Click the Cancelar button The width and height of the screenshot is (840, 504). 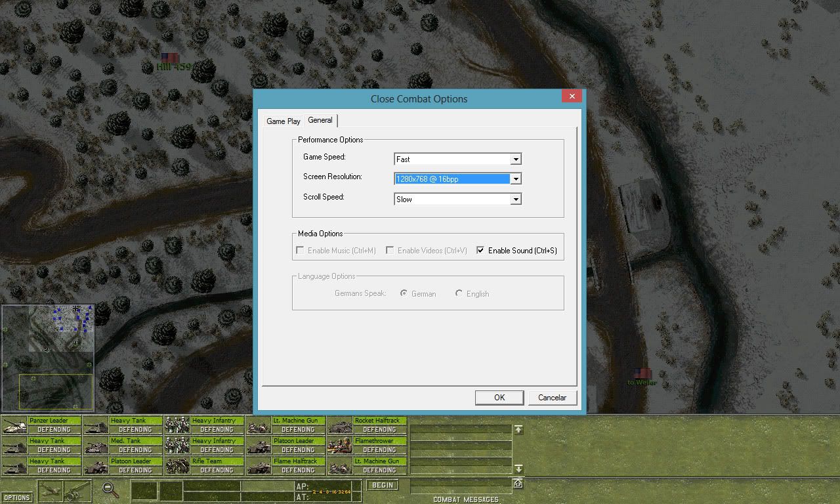[552, 397]
